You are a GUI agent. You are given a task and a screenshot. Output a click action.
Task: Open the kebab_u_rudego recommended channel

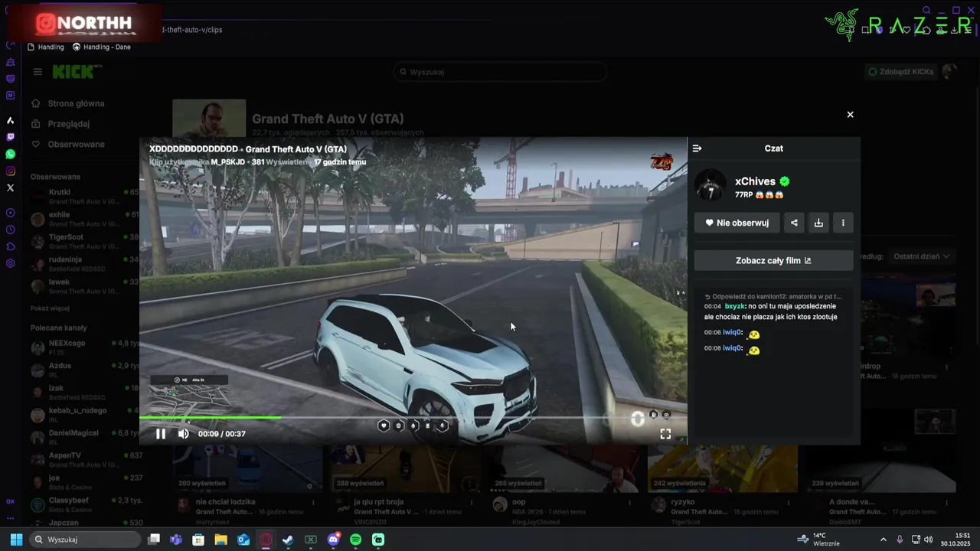click(84, 415)
